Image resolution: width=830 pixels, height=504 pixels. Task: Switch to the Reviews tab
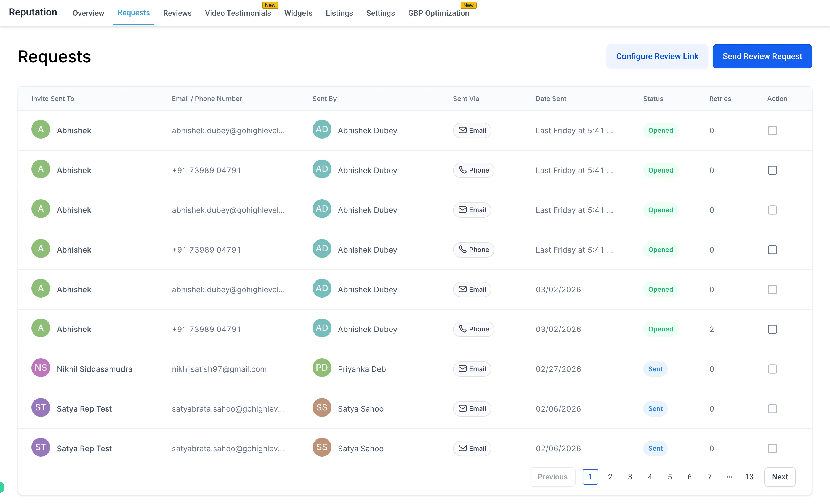click(x=177, y=13)
